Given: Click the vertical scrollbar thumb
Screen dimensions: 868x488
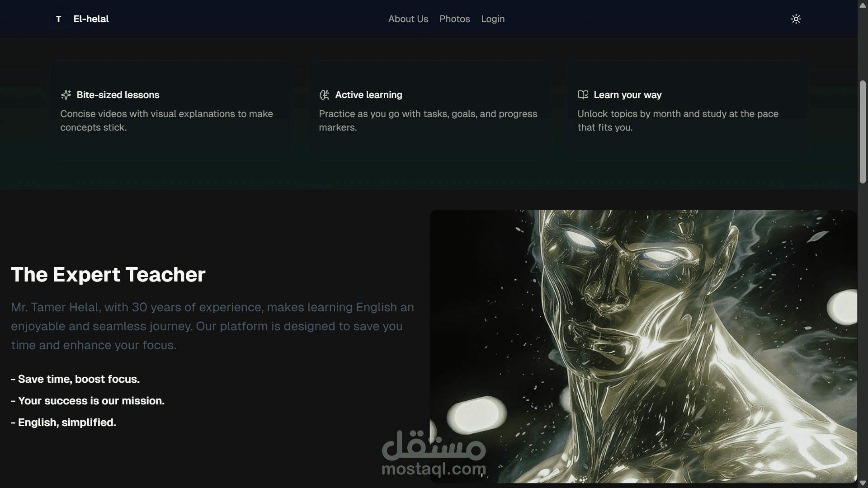Looking at the screenshot, I should click(x=863, y=132).
